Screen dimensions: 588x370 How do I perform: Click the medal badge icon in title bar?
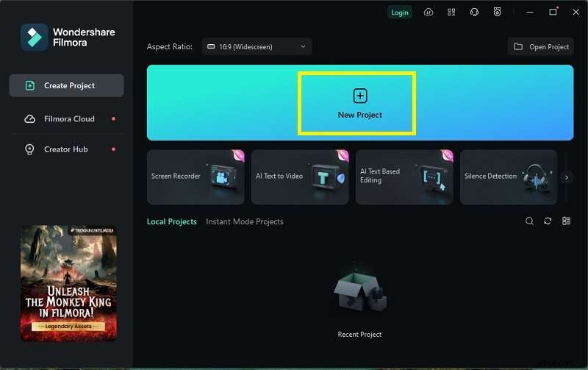(x=498, y=12)
